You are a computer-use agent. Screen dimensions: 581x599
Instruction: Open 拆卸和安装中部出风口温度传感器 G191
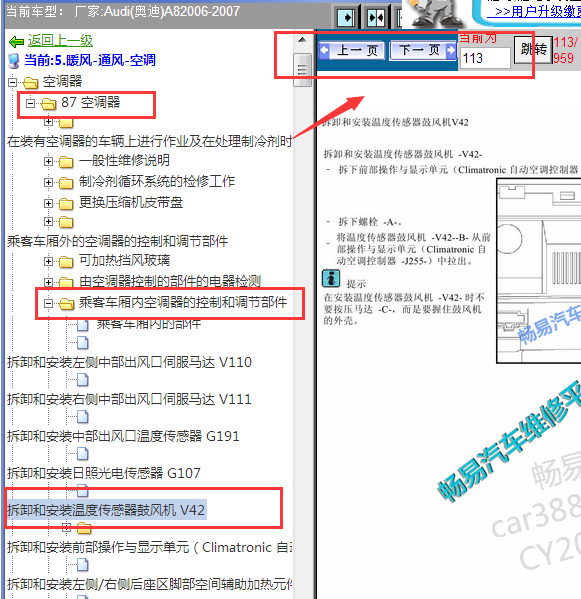pos(123,436)
